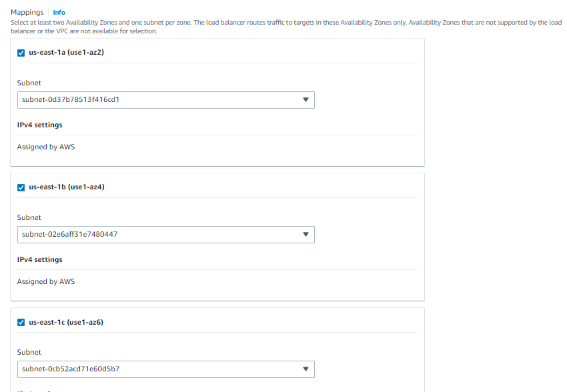Click IPv4 settings heading in us-east-1a panel

[x=40, y=125]
